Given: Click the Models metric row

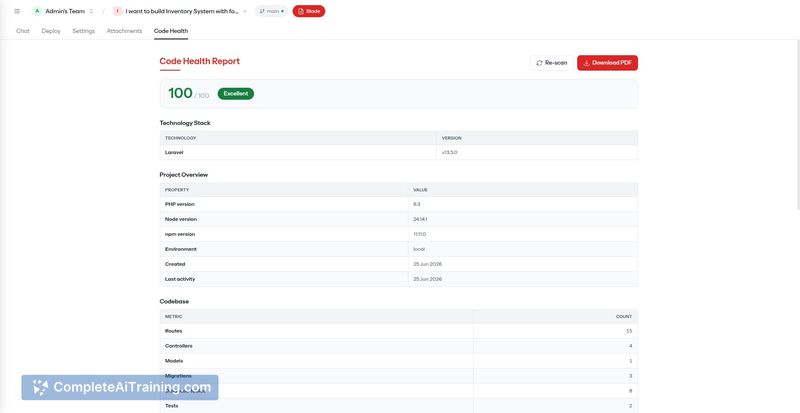Looking at the screenshot, I should point(398,361).
